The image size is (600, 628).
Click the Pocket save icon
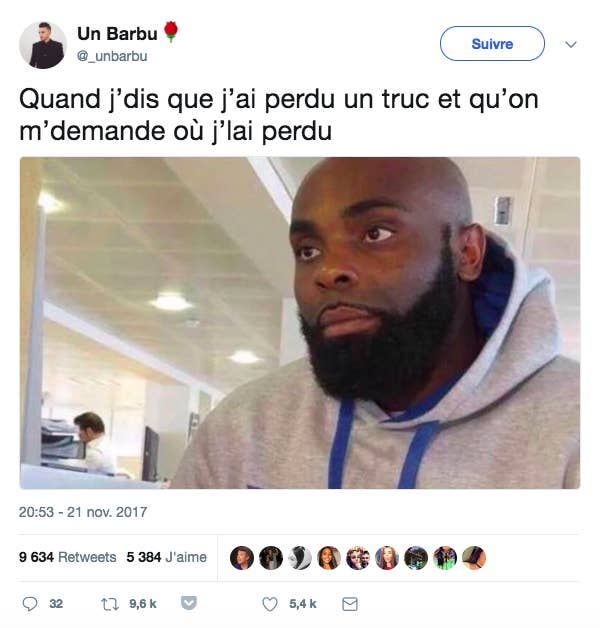click(189, 603)
